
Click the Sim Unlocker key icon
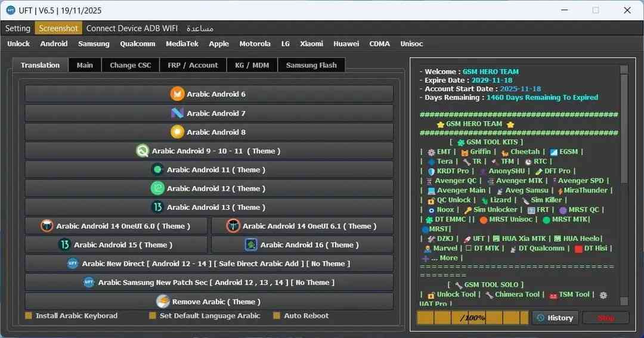coord(468,210)
